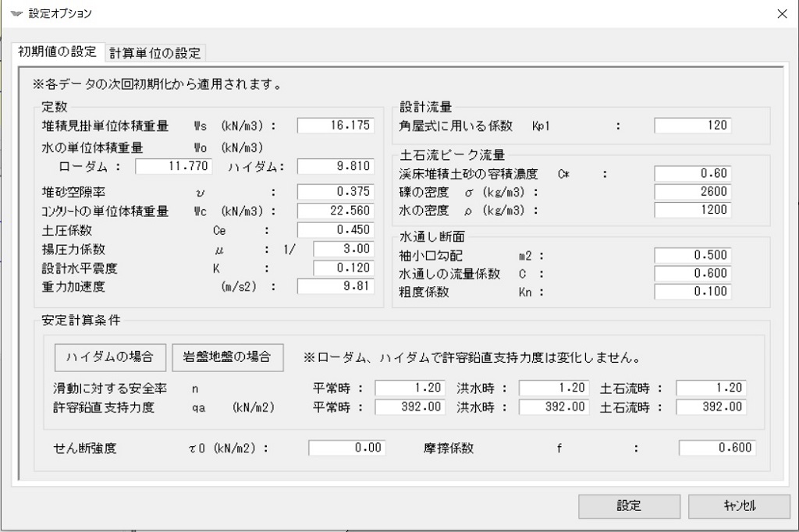Select the 粗度係数 Kn input field
Viewport: 799px width, 532px height.
click(x=692, y=292)
